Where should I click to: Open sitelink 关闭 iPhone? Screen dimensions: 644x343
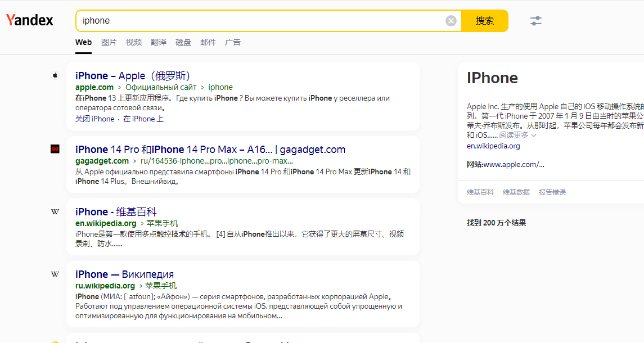[x=95, y=119]
